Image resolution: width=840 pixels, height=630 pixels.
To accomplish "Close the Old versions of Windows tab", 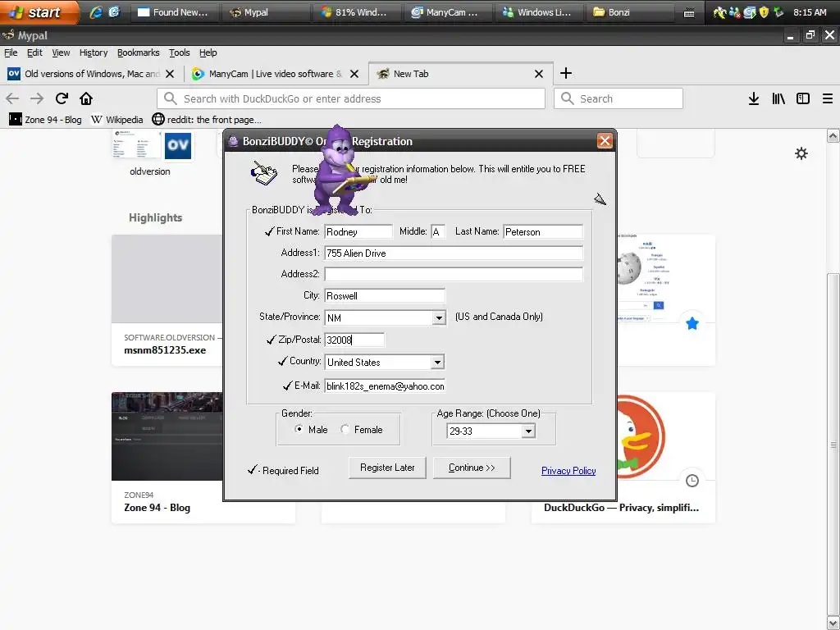I will (x=170, y=74).
